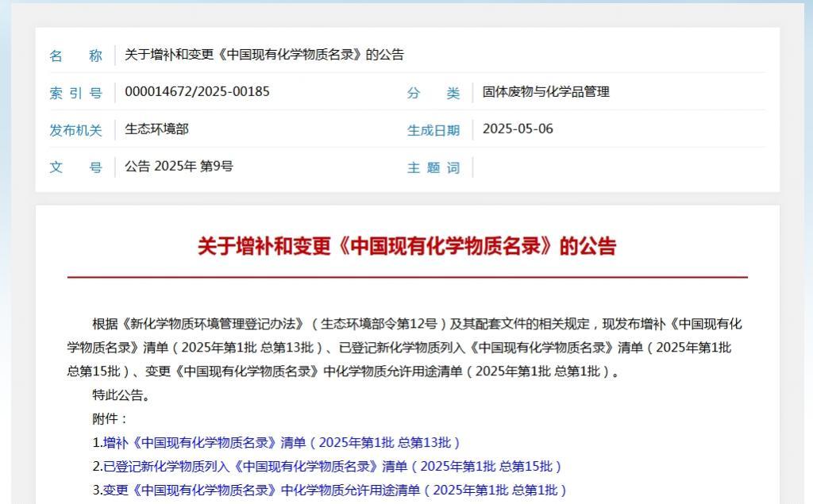813x504 pixels.
Task: Click the 文号 field label
Action: pos(75,167)
